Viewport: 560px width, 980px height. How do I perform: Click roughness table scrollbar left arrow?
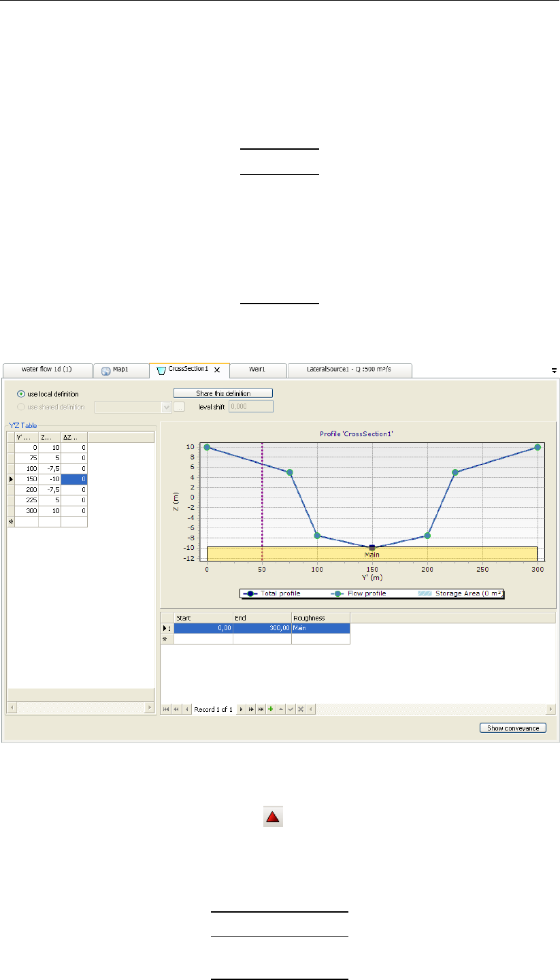coord(311,709)
